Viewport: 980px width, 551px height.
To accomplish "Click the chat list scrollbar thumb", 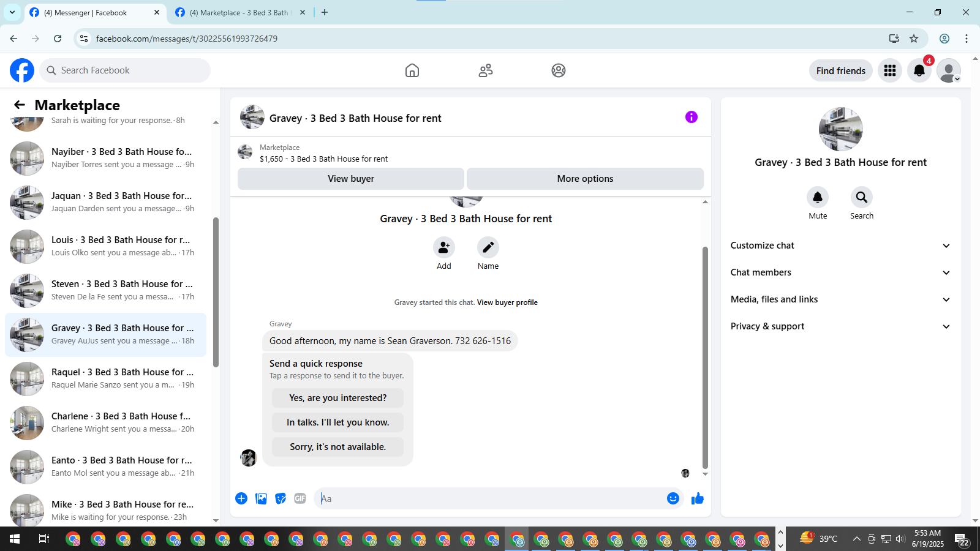I will click(216, 292).
